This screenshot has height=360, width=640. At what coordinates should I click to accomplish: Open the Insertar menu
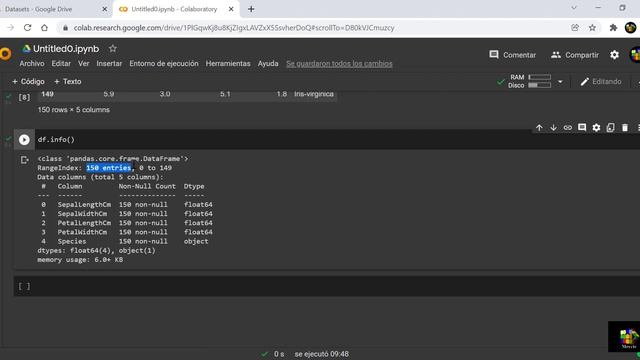click(109, 64)
